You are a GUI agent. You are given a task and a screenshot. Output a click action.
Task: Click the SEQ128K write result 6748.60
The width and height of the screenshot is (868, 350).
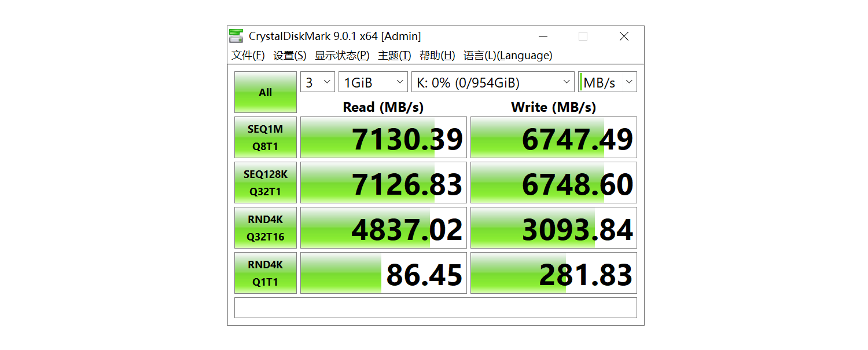coord(554,183)
